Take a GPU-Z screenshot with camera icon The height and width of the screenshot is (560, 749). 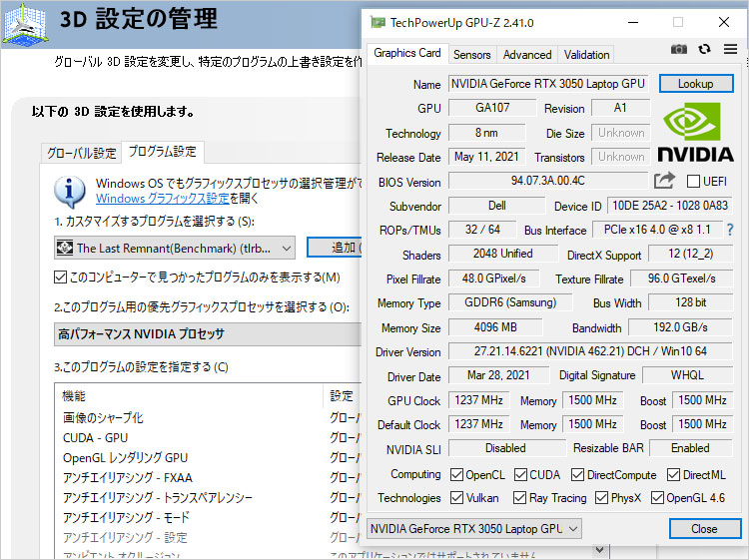pos(678,49)
